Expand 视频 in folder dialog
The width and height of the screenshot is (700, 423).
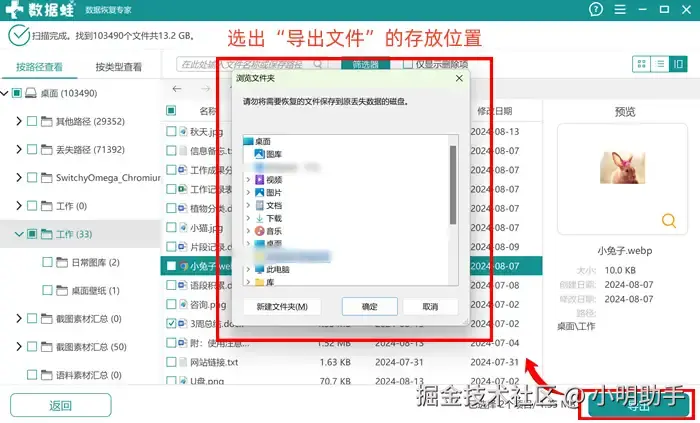pyautogui.click(x=248, y=180)
